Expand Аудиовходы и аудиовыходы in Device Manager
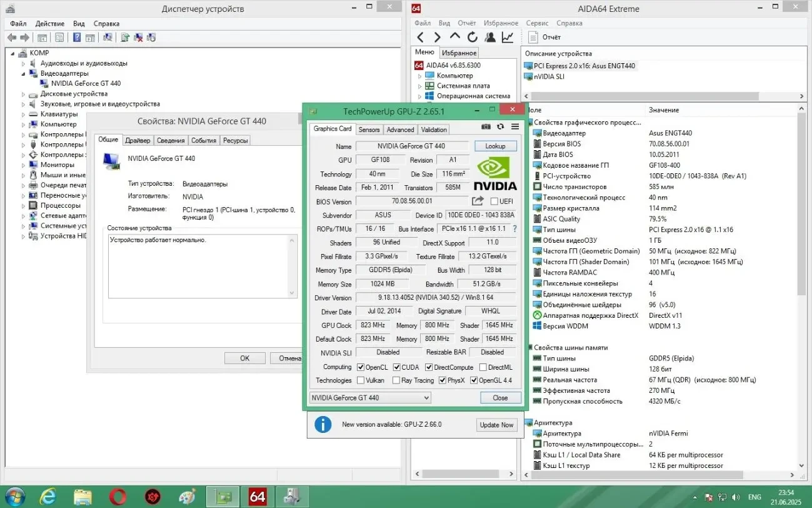The image size is (812, 508). pyautogui.click(x=24, y=63)
